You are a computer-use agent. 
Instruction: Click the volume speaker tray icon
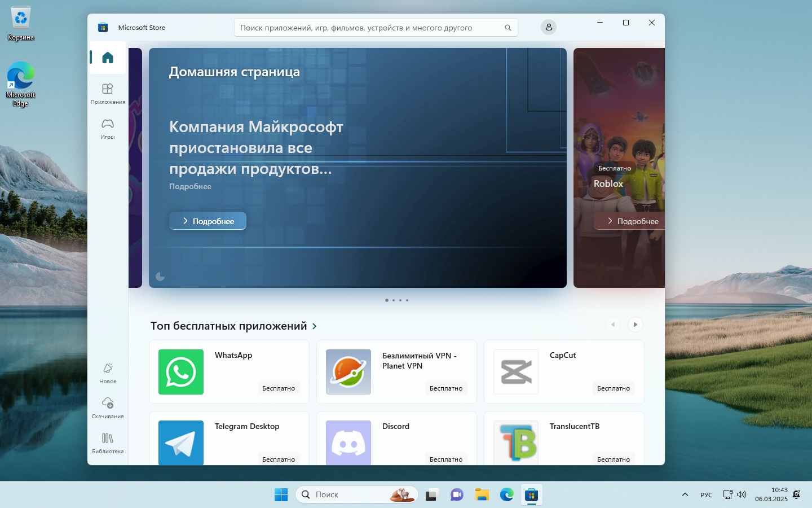(742, 494)
